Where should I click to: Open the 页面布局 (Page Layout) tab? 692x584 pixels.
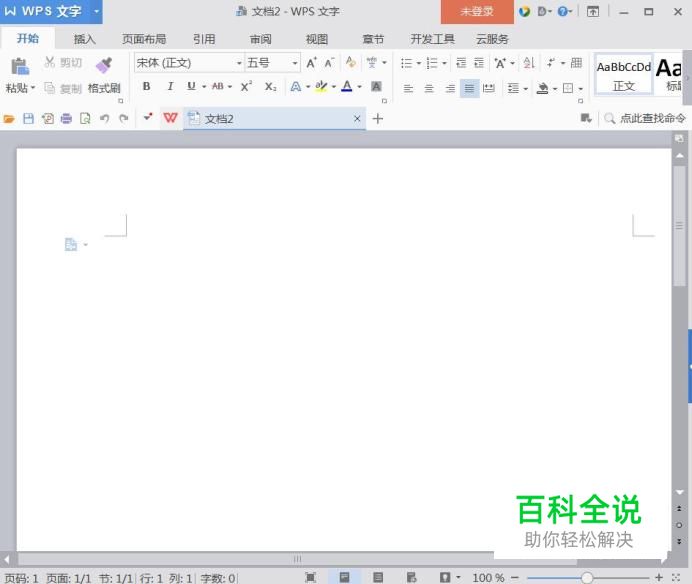(144, 39)
